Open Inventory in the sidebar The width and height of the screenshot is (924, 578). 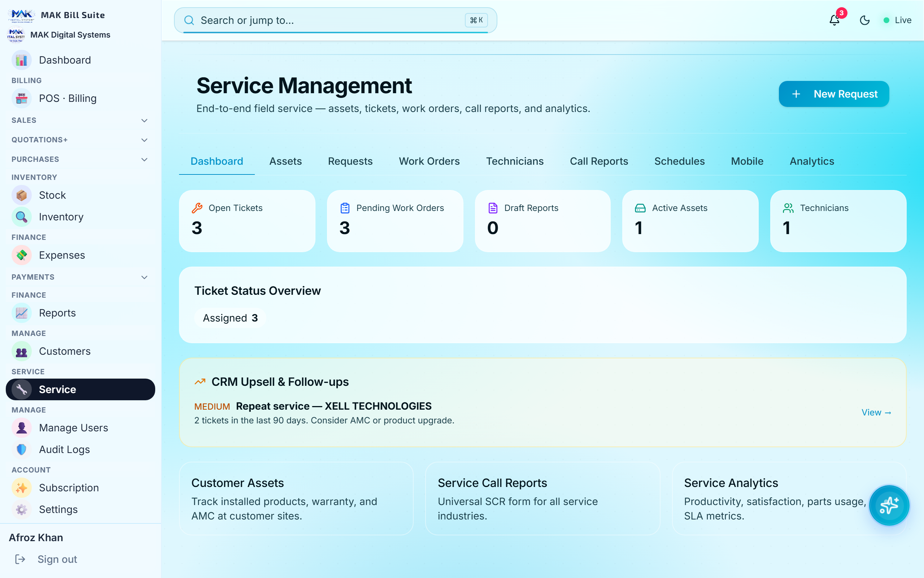coord(80,217)
